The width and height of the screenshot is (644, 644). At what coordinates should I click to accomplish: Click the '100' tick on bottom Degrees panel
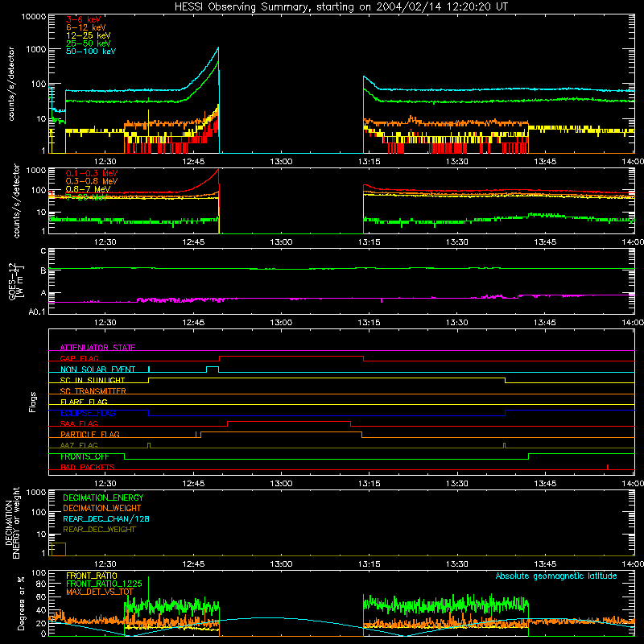[x=39, y=573]
